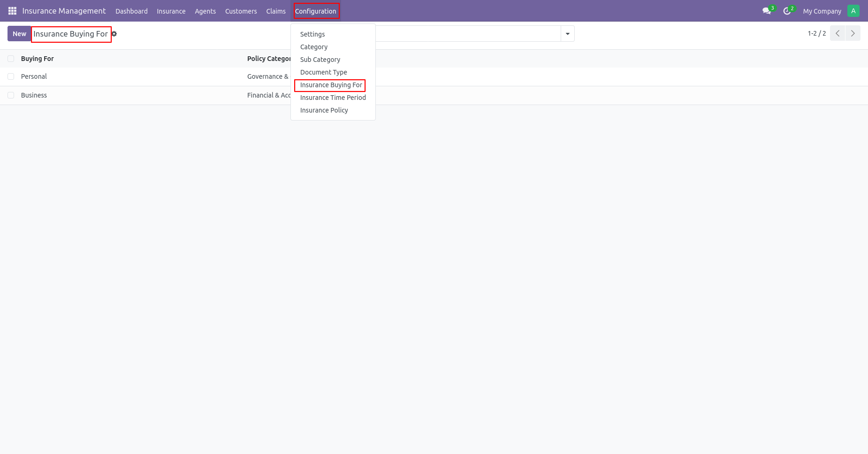
Task: Toggle the Configuration menu
Action: (x=316, y=11)
